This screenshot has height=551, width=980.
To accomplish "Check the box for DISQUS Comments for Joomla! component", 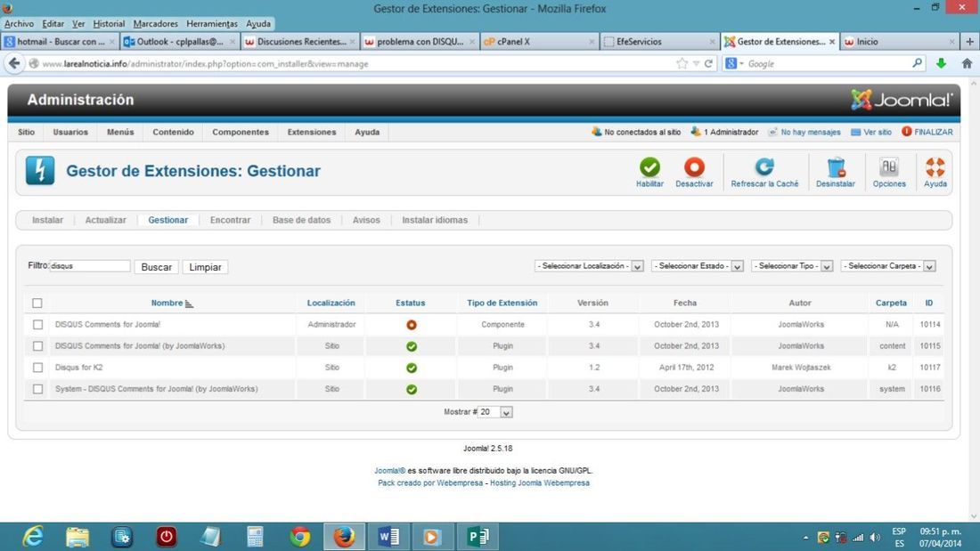I will pyautogui.click(x=37, y=325).
